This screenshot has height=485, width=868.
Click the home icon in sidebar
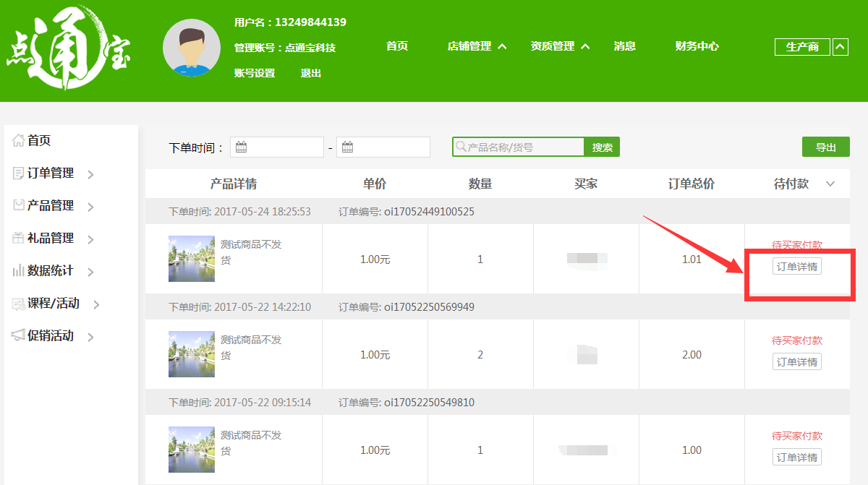click(18, 140)
